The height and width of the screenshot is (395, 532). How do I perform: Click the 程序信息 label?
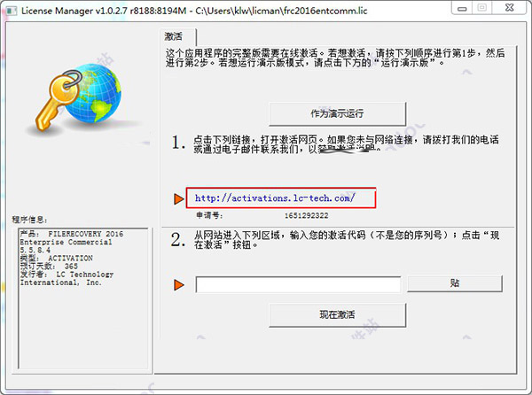tap(29, 220)
